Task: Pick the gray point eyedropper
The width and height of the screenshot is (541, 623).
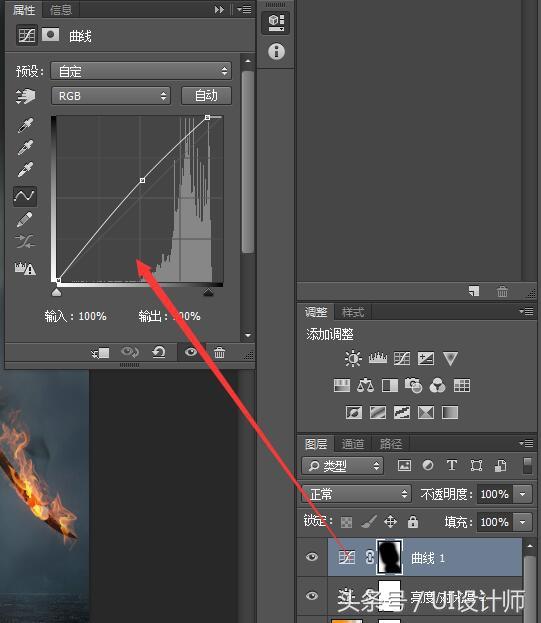Action: (25, 147)
